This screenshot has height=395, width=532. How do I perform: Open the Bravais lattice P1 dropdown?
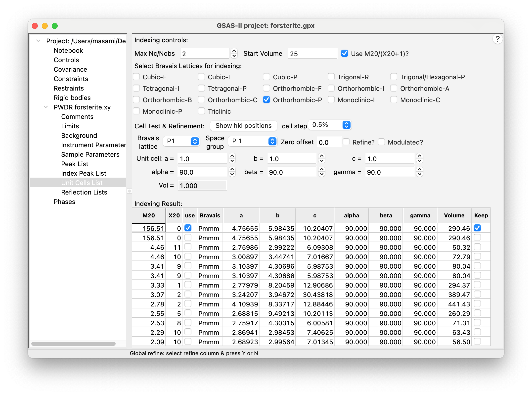tap(181, 141)
